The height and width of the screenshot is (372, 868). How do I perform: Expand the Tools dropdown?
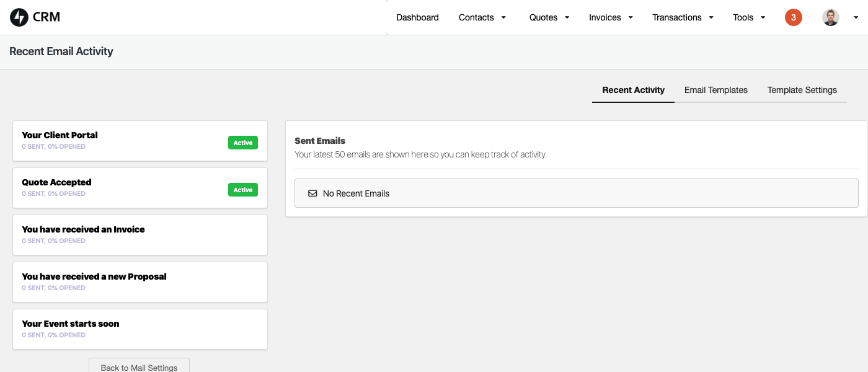pyautogui.click(x=748, y=17)
